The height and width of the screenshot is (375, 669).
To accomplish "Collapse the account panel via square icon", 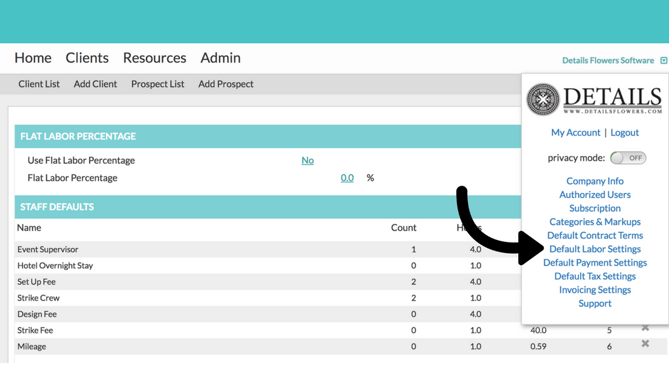I will click(x=663, y=61).
